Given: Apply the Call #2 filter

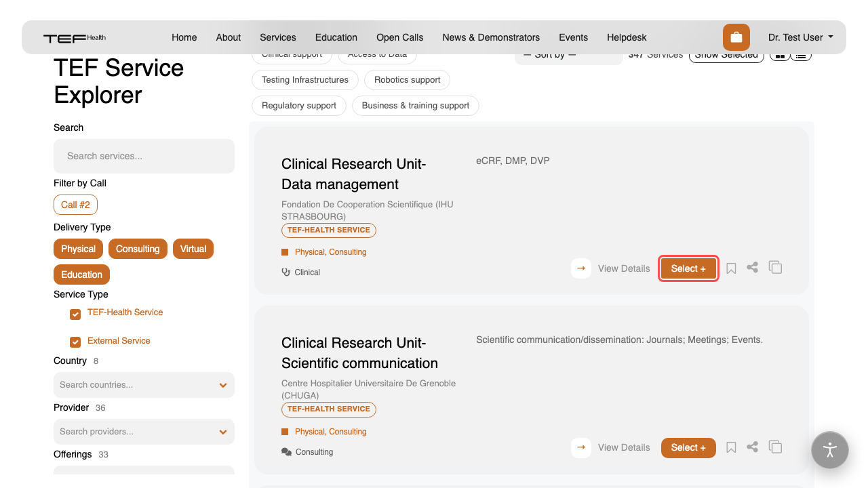Looking at the screenshot, I should click(x=76, y=205).
